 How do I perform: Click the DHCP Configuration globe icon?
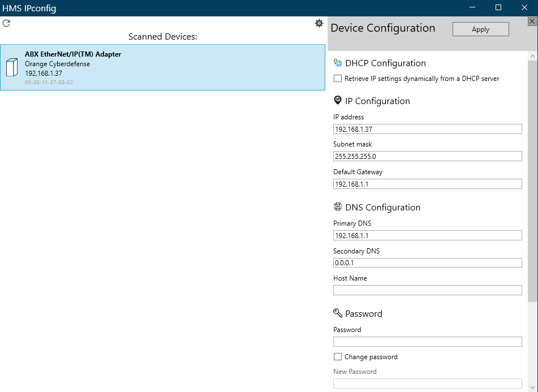pyautogui.click(x=338, y=63)
